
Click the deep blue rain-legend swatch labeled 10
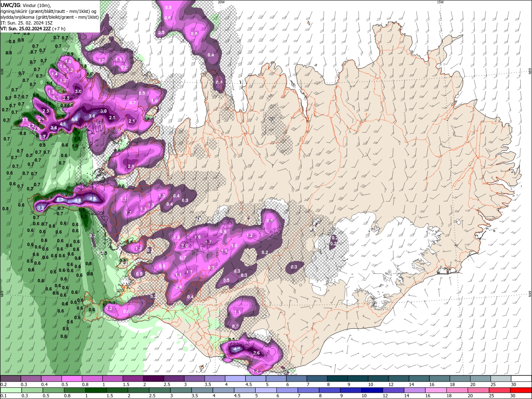click(x=372, y=390)
